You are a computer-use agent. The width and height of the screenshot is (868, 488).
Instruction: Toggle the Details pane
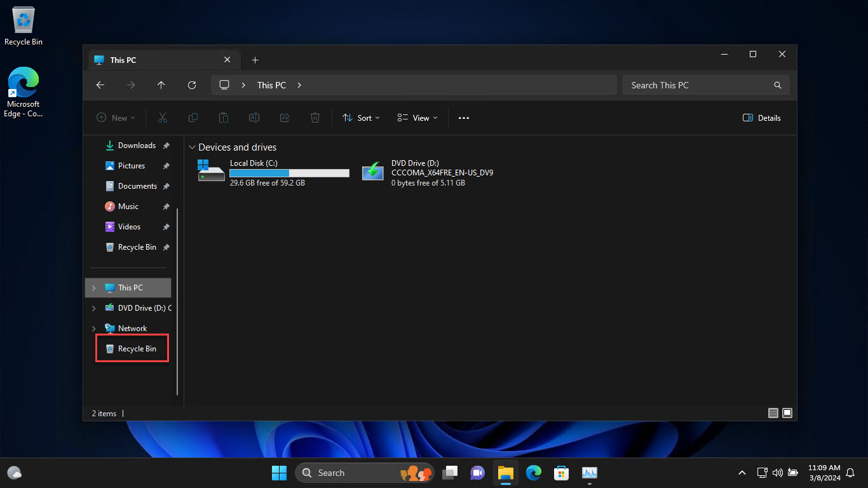761,118
